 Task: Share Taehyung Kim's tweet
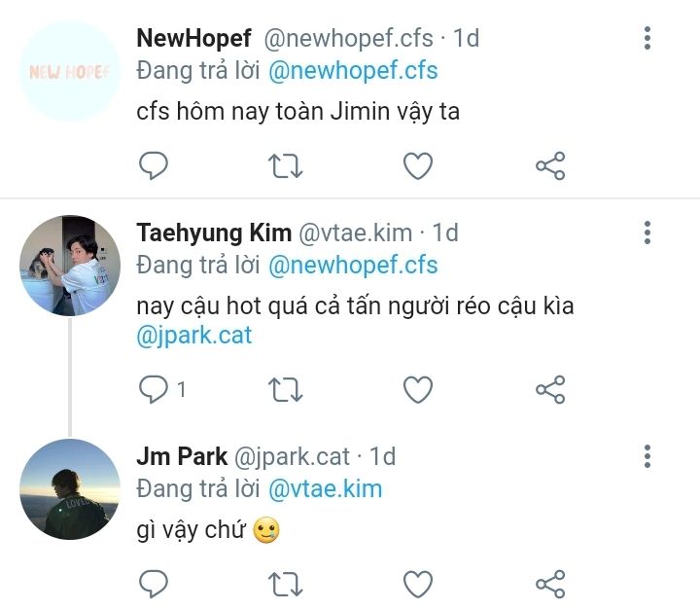pos(550,389)
